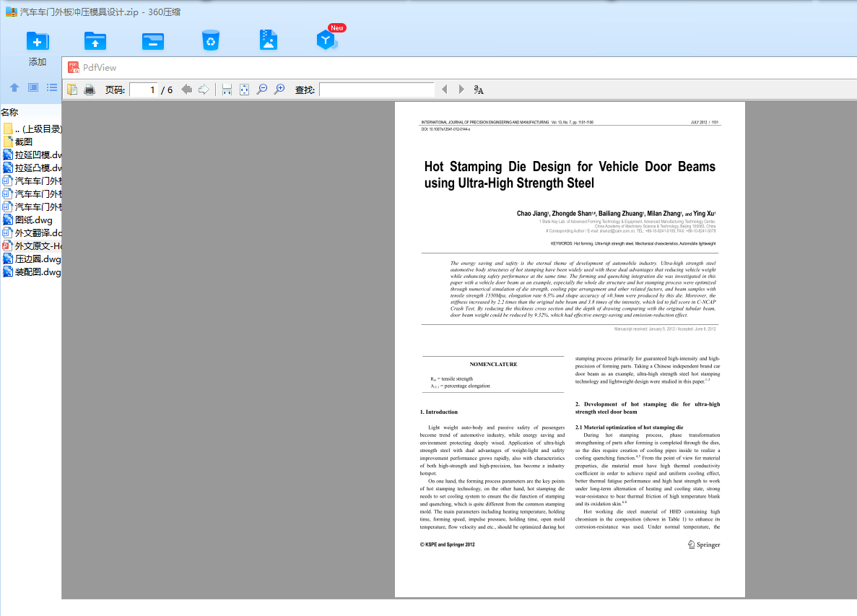Click the 名称 column header
The width and height of the screenshot is (857, 616).
tap(10, 112)
